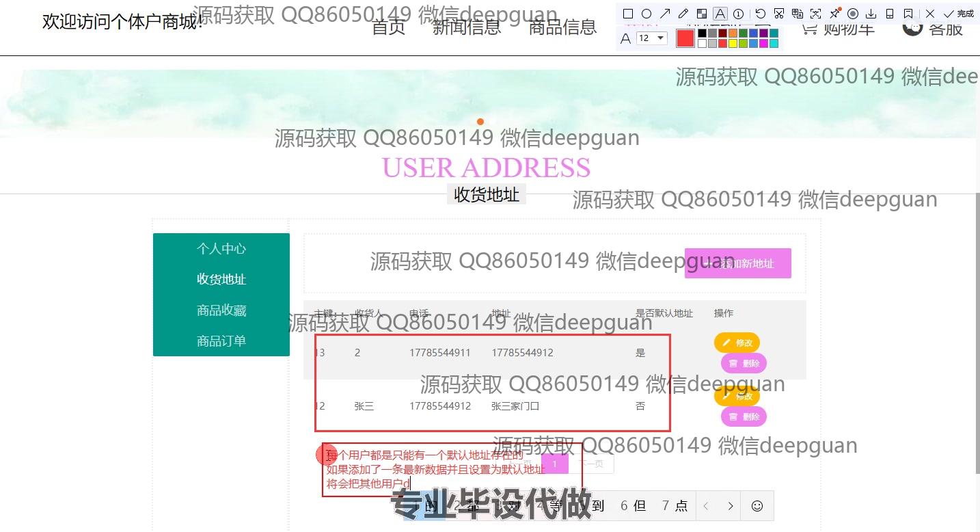Screen dimensions: 980x532
Task: Go to 首页 in the navigation bar
Action: (x=389, y=27)
